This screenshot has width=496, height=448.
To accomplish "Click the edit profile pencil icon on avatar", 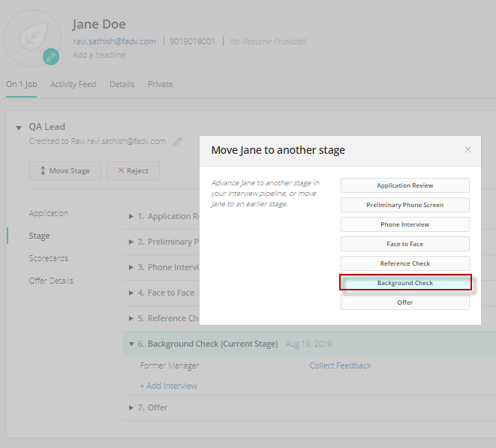I will tap(51, 57).
